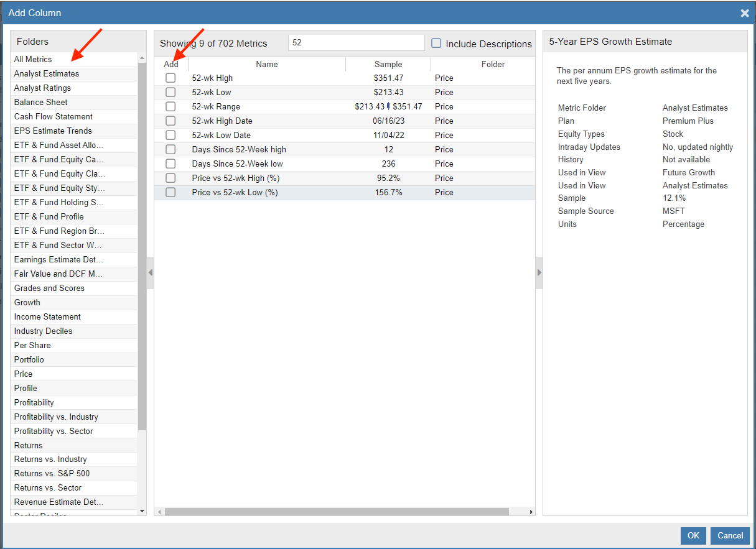Tick the 52-wk Range checkbox

tap(170, 107)
